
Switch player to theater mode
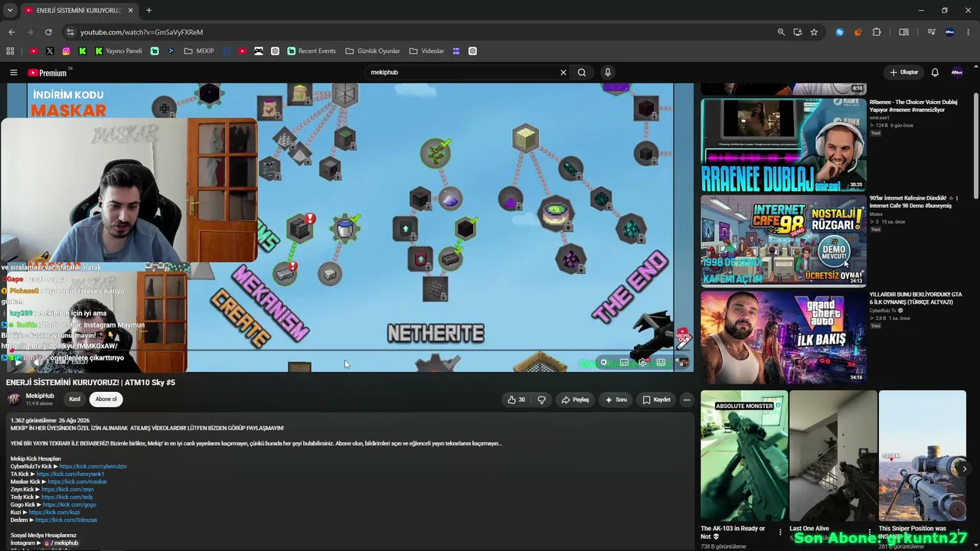click(x=661, y=363)
